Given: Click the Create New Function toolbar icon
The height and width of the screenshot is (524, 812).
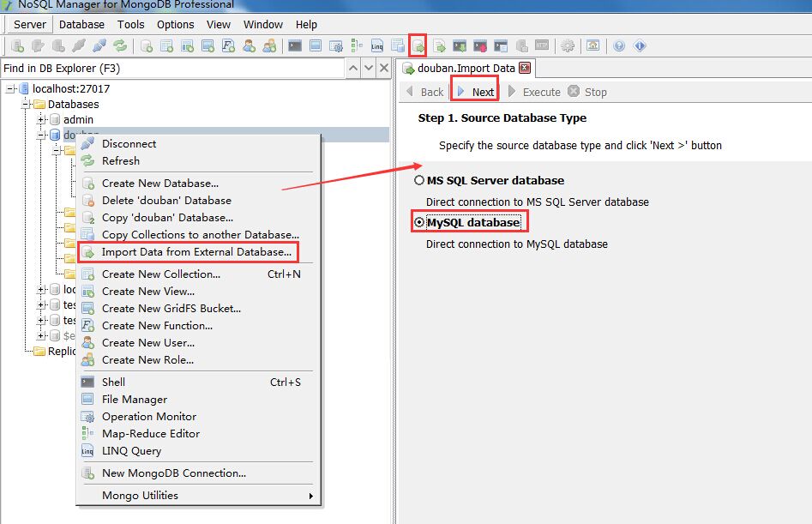Looking at the screenshot, I should (x=228, y=45).
